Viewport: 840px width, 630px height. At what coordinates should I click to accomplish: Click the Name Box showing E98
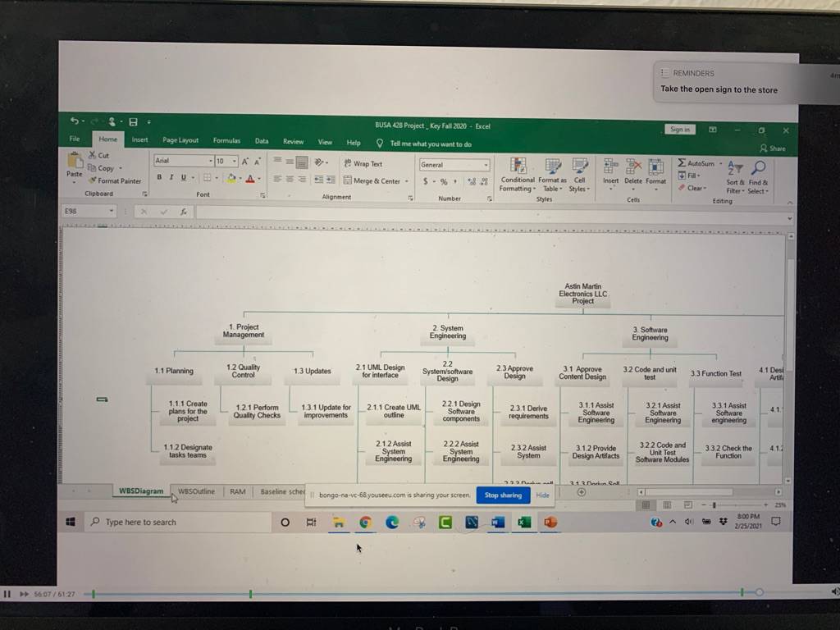[x=89, y=211]
